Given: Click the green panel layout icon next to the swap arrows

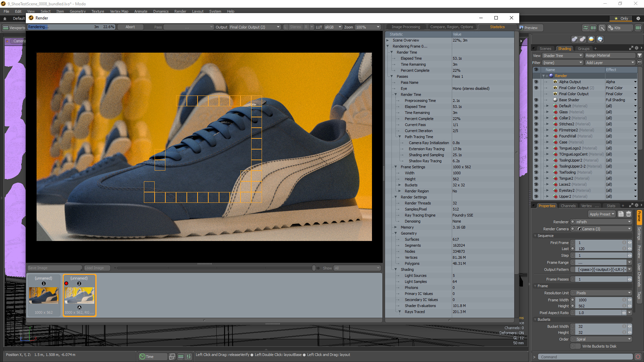Looking at the screenshot, I should point(593,28).
